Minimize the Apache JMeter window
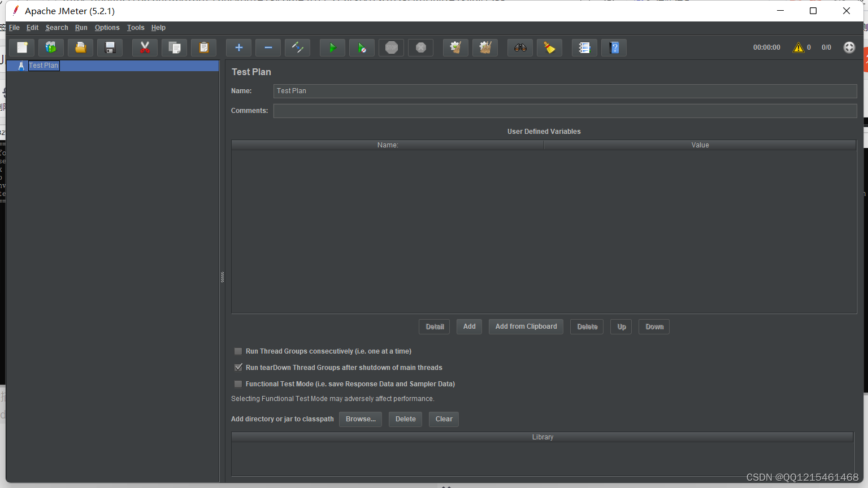This screenshot has height=488, width=868. tap(780, 11)
